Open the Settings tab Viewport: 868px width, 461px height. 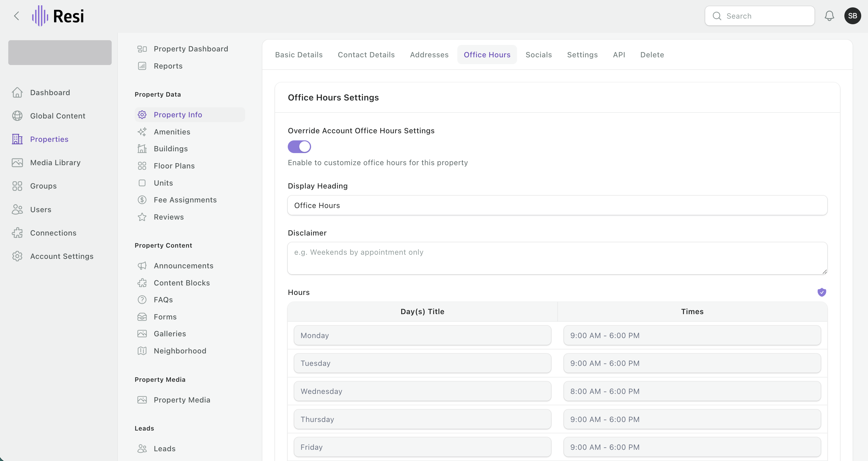point(582,55)
